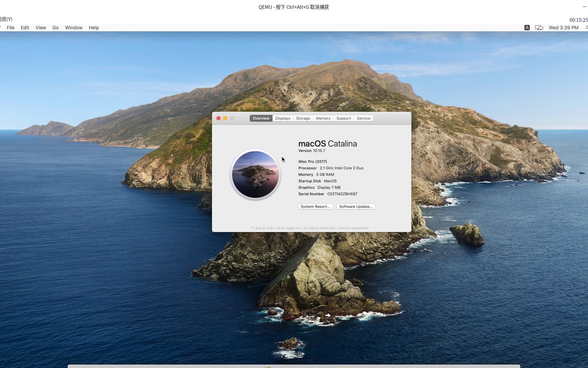Click the '3 GB RAM' memory value

[325, 174]
